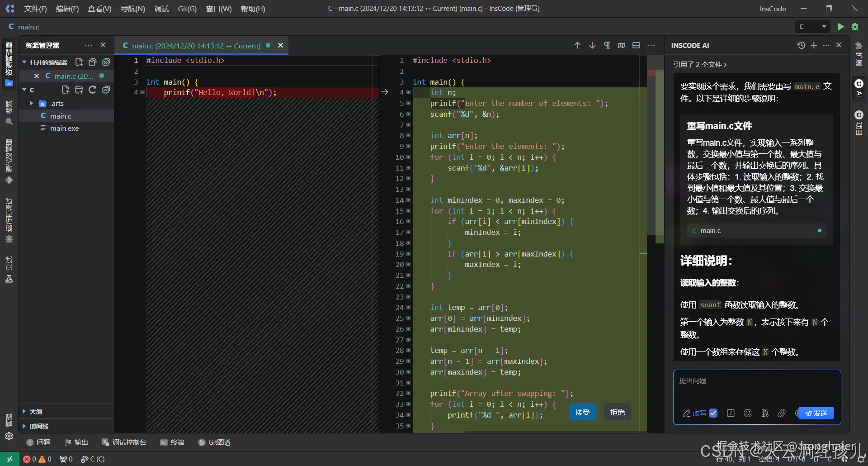Open the C language dropdown

tap(812, 27)
